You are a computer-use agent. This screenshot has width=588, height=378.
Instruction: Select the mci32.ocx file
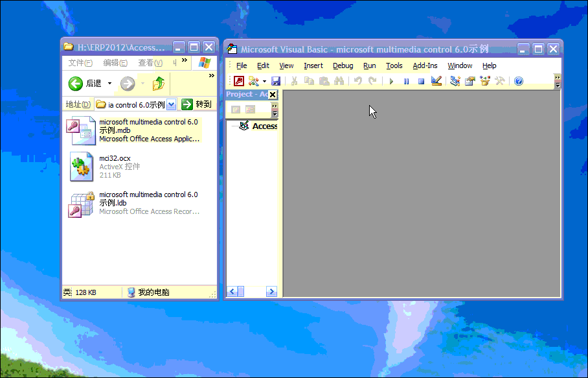pos(105,167)
